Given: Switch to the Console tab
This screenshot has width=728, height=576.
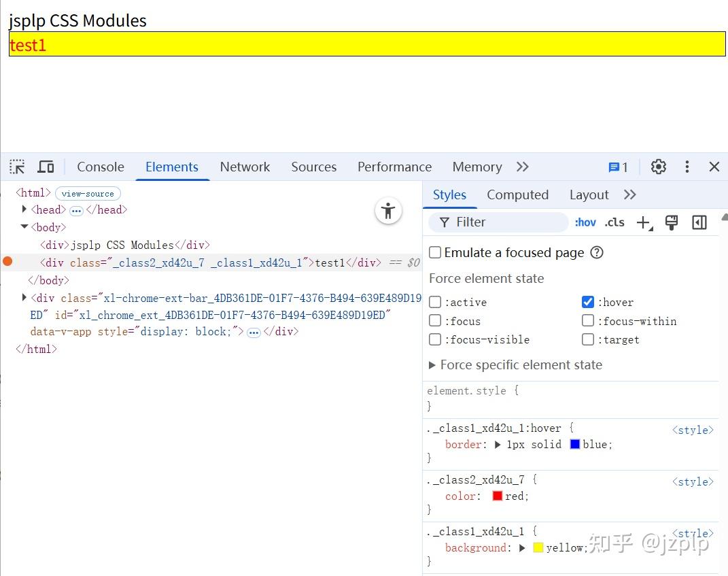Looking at the screenshot, I should pyautogui.click(x=101, y=167).
